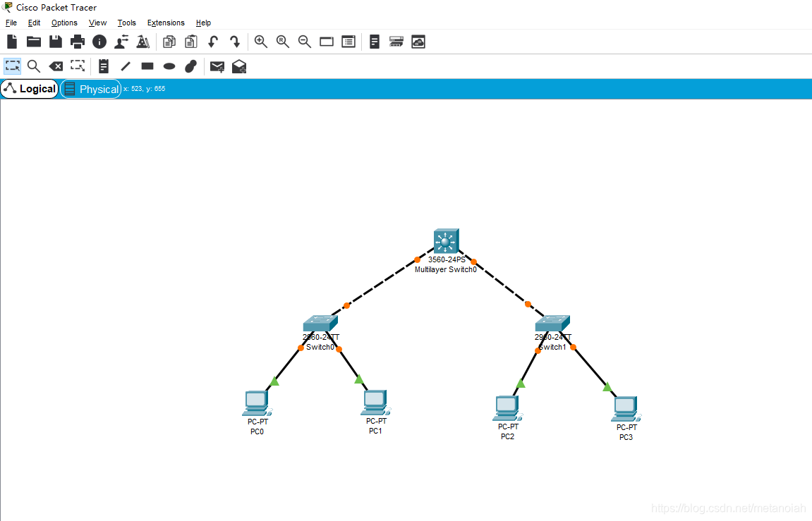Open the Custom Devices Dialog icon
812x521 pixels.
coord(349,42)
